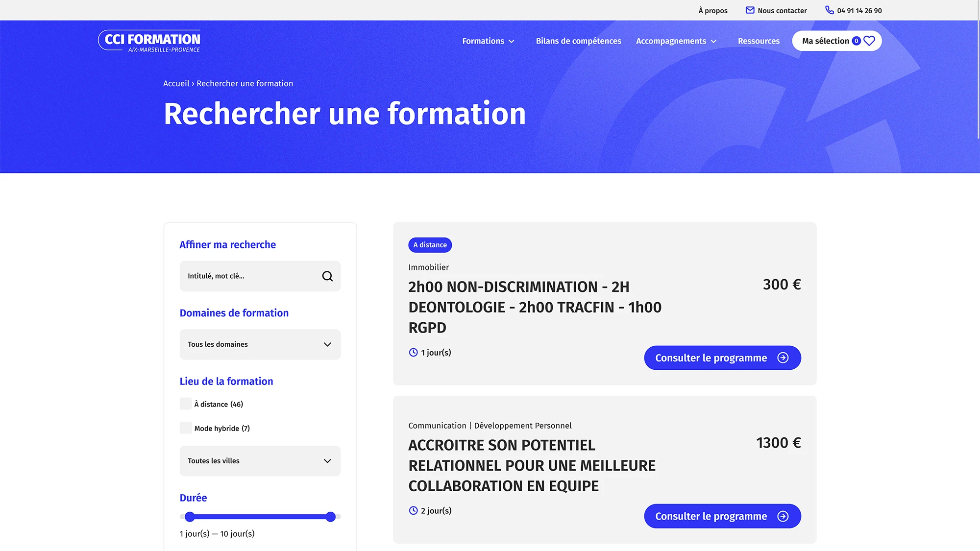Open Bilans de compétences menu item

point(578,41)
